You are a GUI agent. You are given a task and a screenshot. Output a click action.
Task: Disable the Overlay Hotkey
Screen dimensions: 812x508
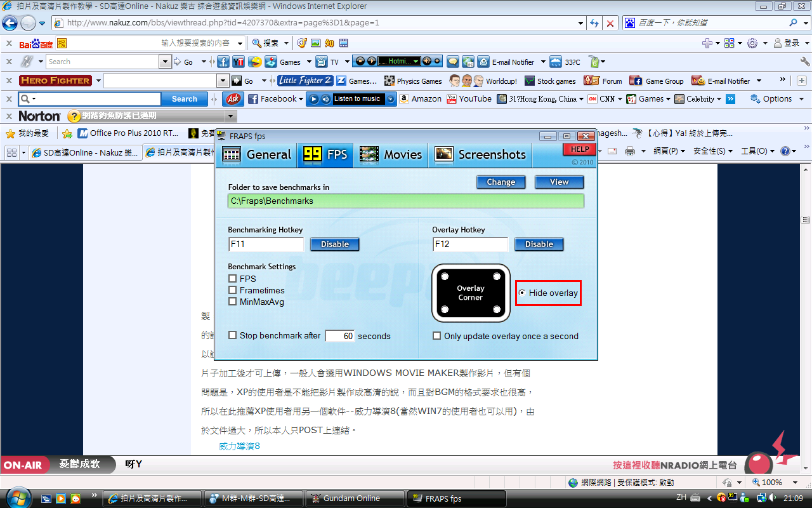539,244
